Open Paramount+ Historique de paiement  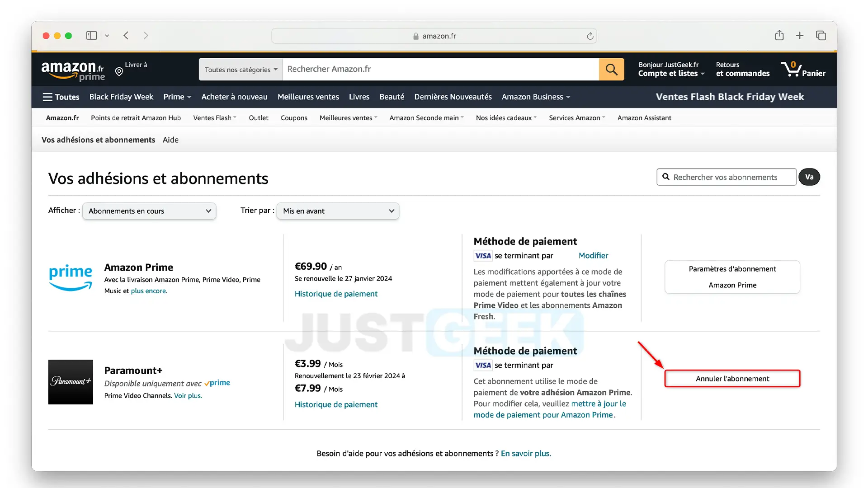coord(336,405)
